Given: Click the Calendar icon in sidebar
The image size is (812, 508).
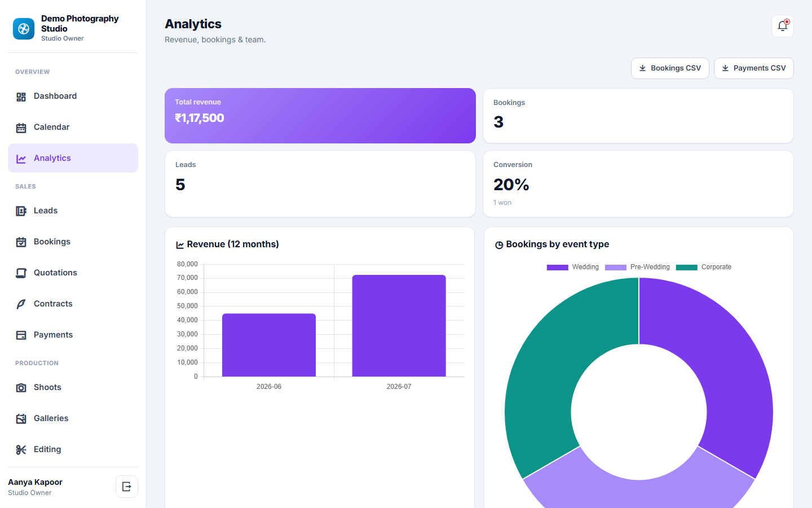Looking at the screenshot, I should coord(21,128).
